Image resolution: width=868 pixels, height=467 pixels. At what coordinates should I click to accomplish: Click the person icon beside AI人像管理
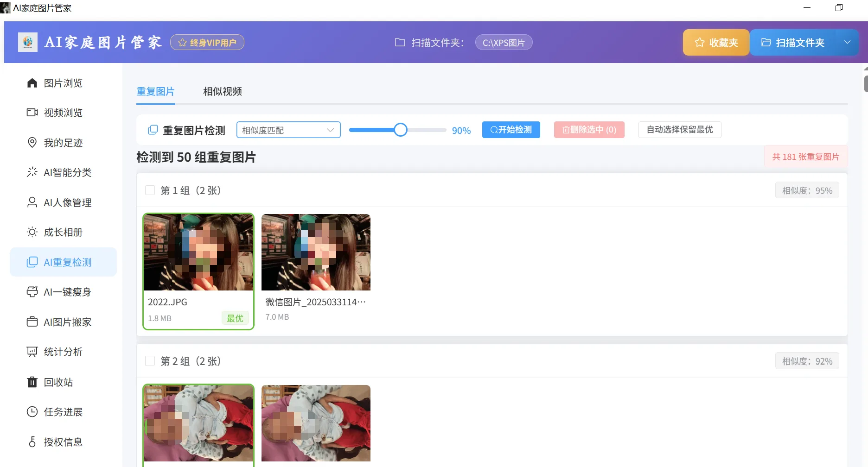click(x=32, y=202)
